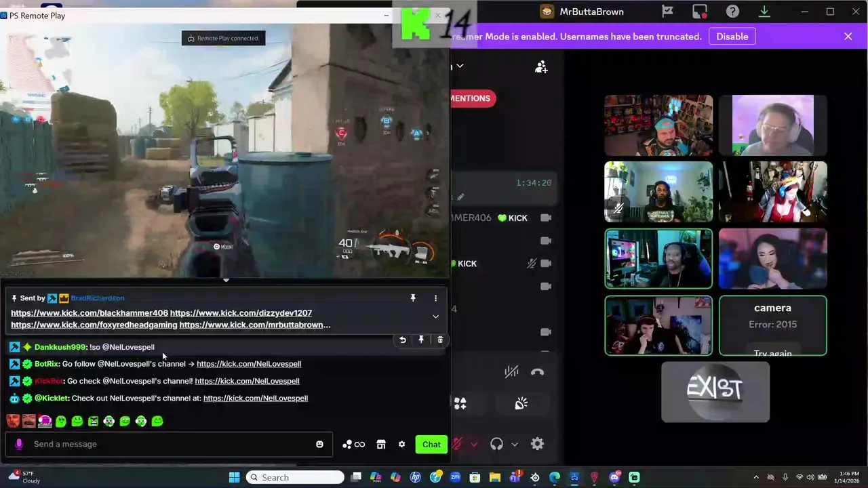Viewport: 868px width, 488px height.
Task: Open Kick chat settings gear
Action: [401, 445]
